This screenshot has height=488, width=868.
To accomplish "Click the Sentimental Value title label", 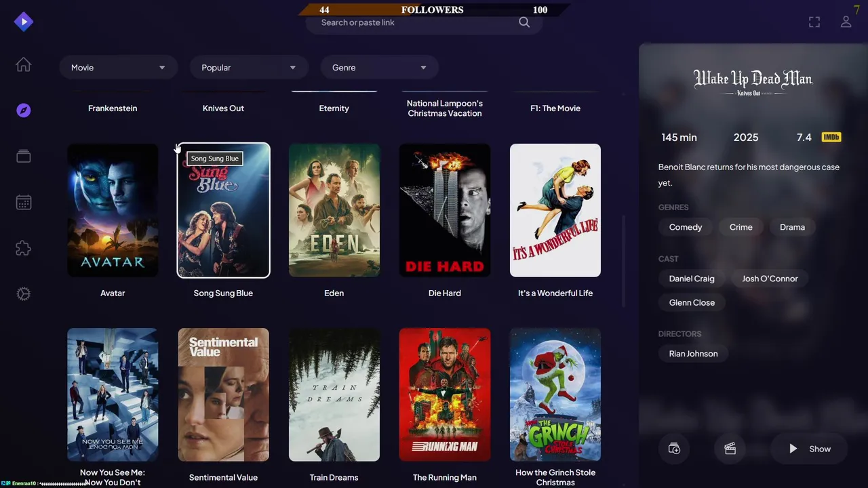I will click(223, 478).
